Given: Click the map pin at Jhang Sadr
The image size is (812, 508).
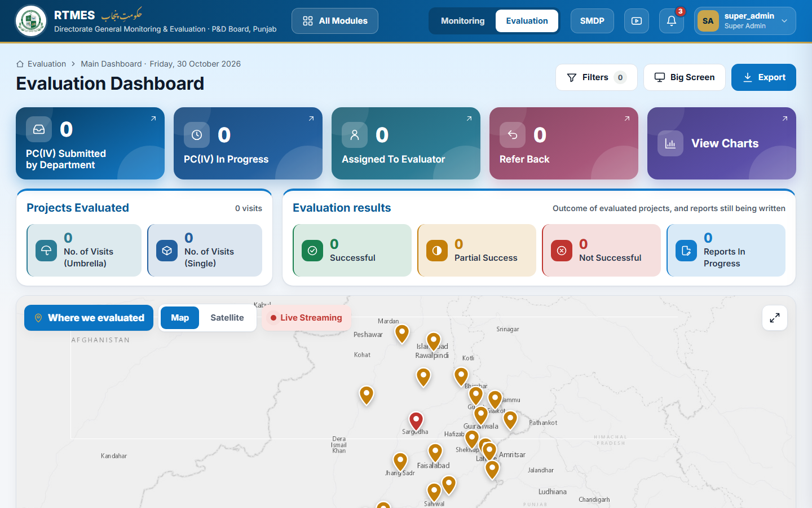Looking at the screenshot, I should pyautogui.click(x=400, y=461).
